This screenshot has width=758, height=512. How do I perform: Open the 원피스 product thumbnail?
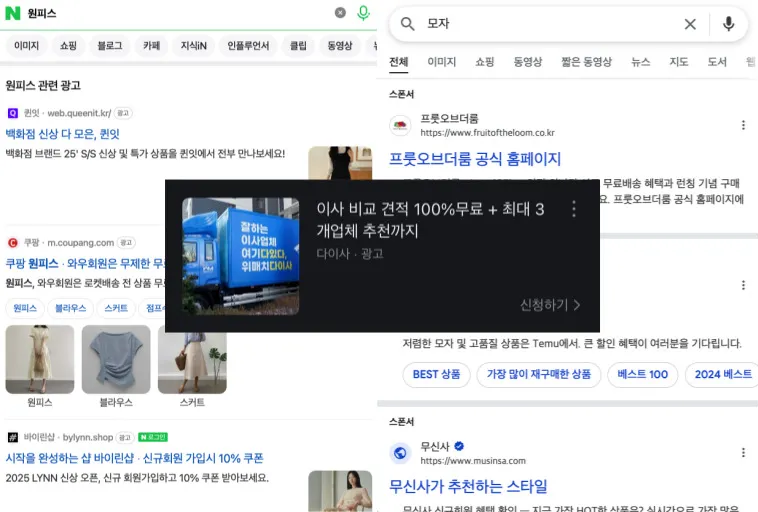pos(40,359)
